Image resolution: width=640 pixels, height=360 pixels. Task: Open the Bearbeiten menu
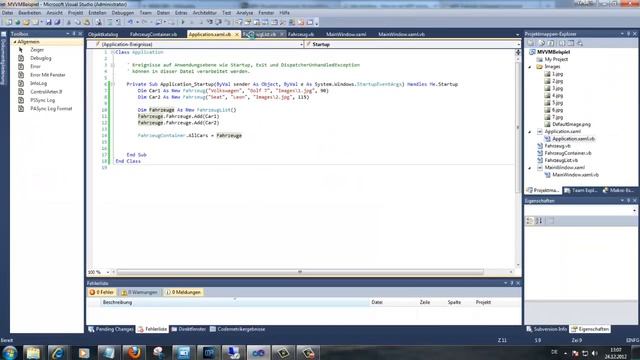(x=29, y=13)
